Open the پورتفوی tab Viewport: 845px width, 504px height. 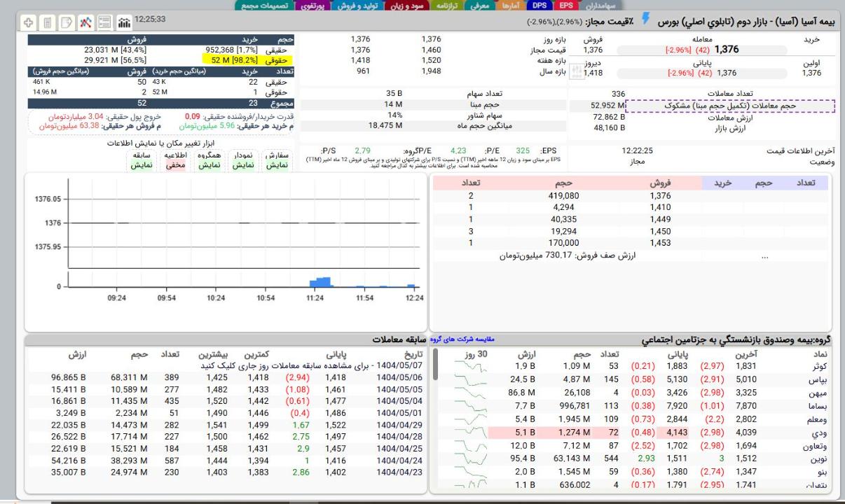click(x=312, y=5)
